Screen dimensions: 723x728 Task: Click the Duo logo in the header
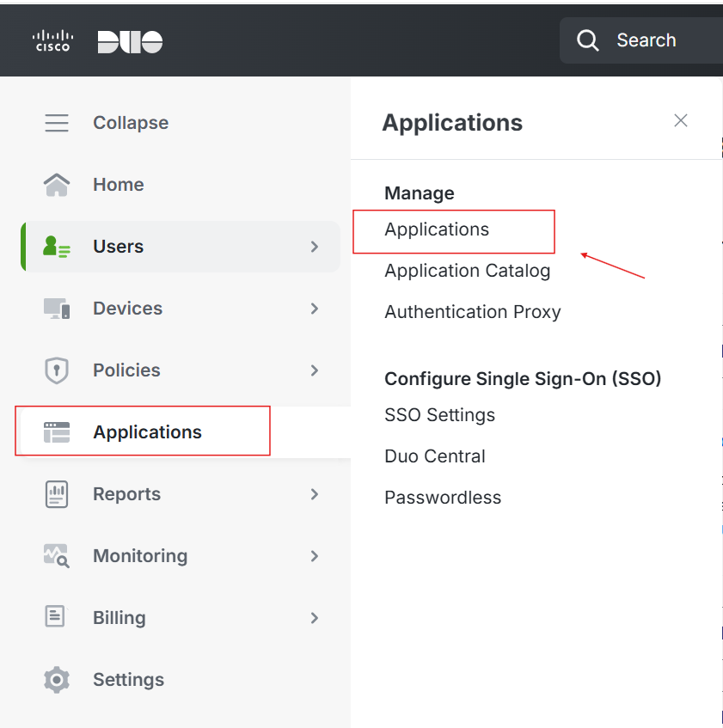point(130,42)
